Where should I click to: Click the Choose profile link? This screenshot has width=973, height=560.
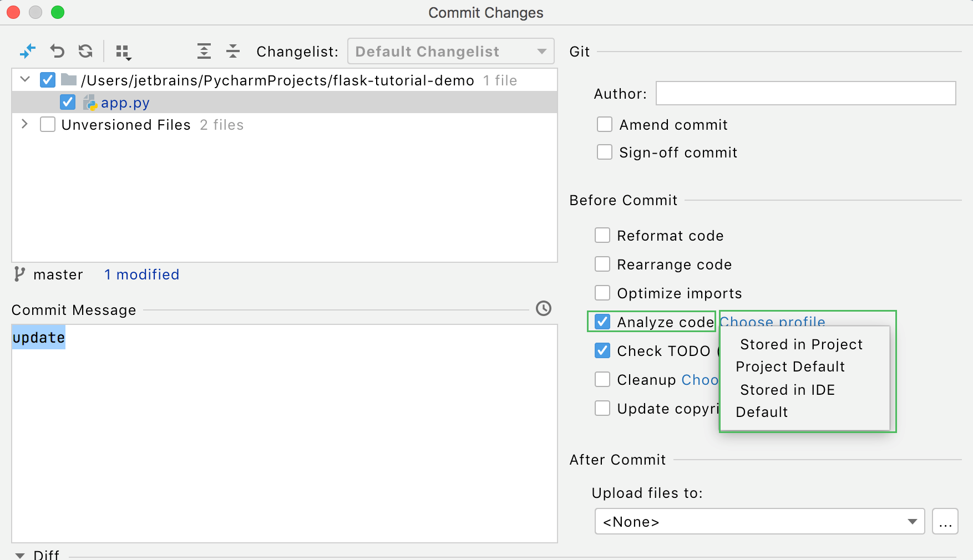coord(772,322)
